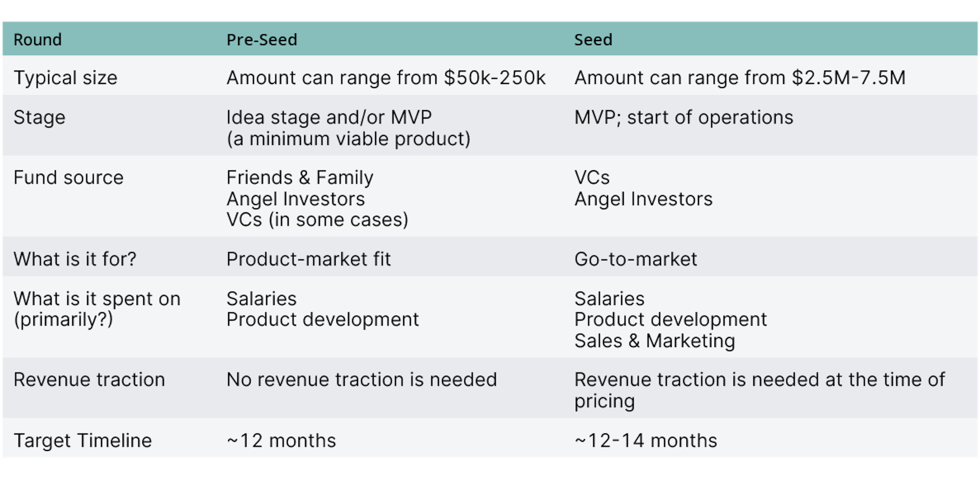Click the "Friends & Family" entry
The image size is (980, 490).
point(300,177)
